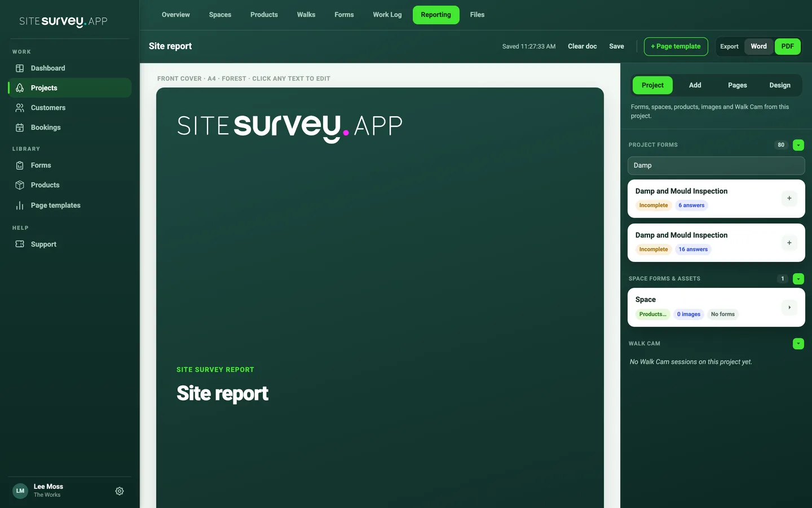Click the + Page template button
812x508 pixels.
pyautogui.click(x=676, y=46)
